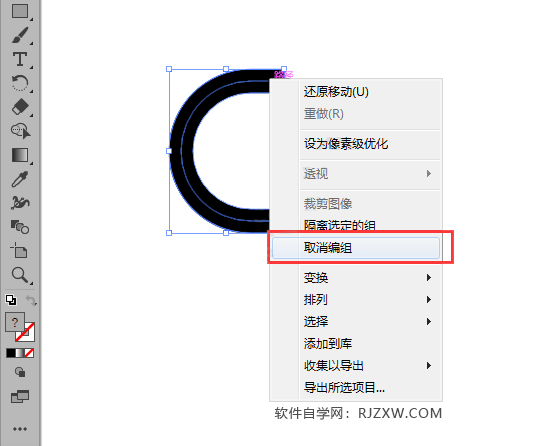This screenshot has width=560, height=446.
Task: Reset default fill and stroke
Action: 11,300
